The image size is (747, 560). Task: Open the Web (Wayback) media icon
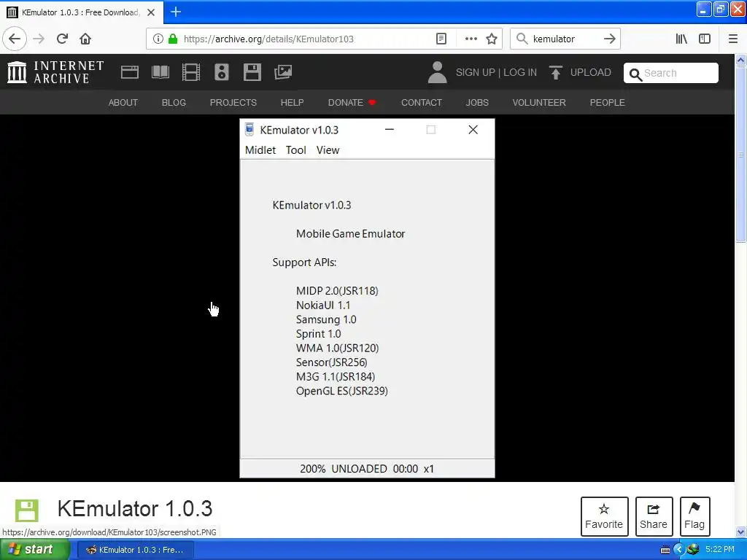coord(130,72)
